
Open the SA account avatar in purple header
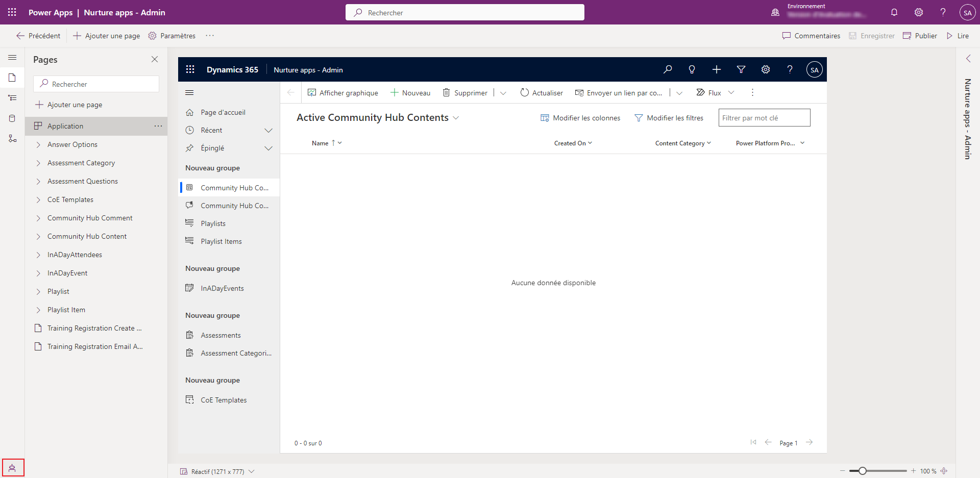click(x=967, y=12)
